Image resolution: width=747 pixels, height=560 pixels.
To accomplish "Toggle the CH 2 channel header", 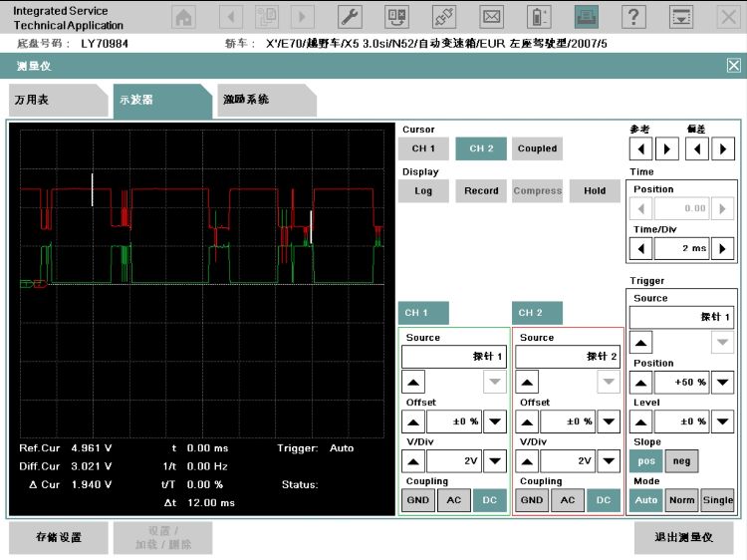I will [538, 313].
